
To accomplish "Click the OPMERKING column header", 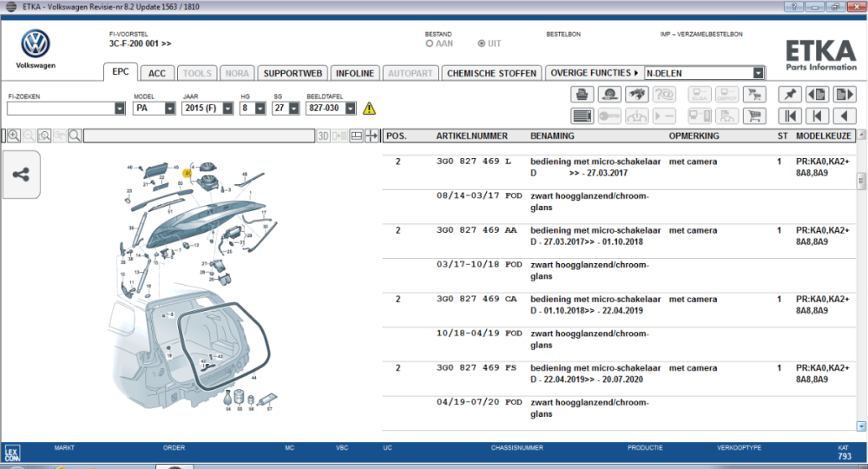I will click(694, 135).
